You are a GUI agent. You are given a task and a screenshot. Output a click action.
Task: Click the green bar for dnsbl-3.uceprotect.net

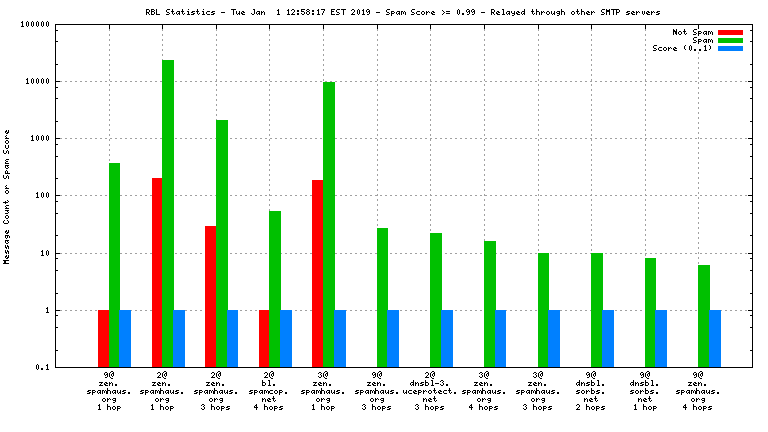[x=436, y=299]
